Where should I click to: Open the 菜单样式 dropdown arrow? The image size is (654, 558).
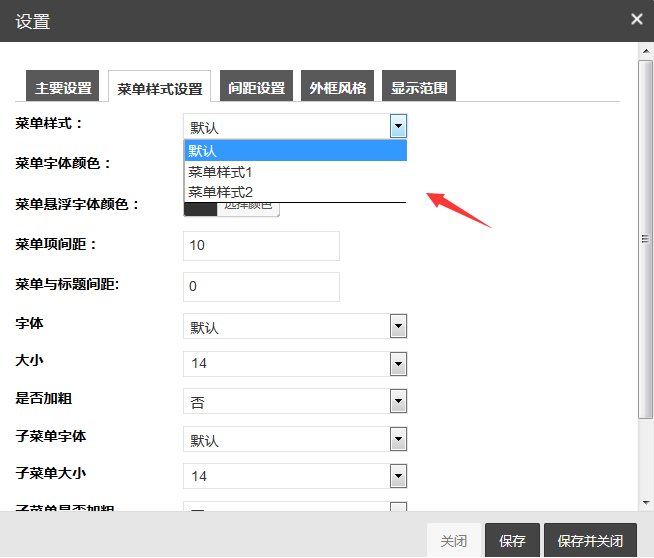[398, 126]
